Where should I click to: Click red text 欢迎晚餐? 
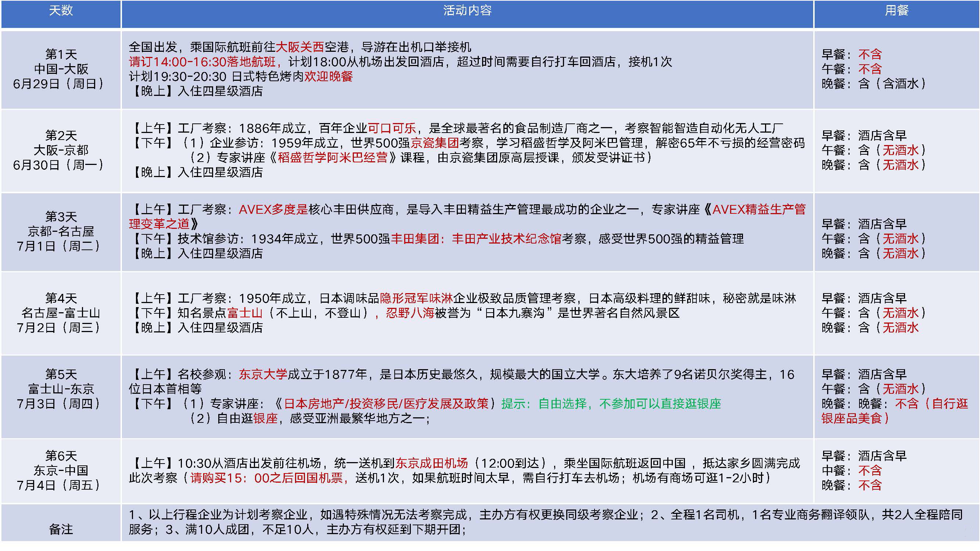click(x=328, y=76)
